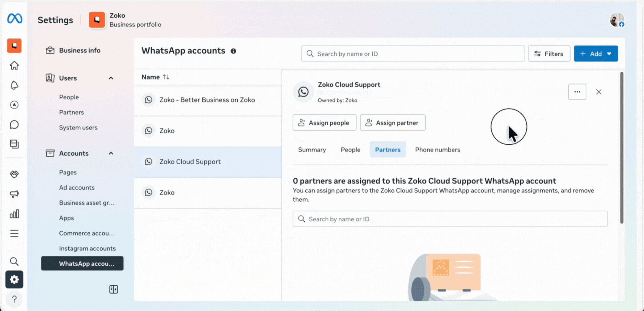The height and width of the screenshot is (311, 644).
Task: Open the Meta logo home
Action: pyautogui.click(x=15, y=19)
